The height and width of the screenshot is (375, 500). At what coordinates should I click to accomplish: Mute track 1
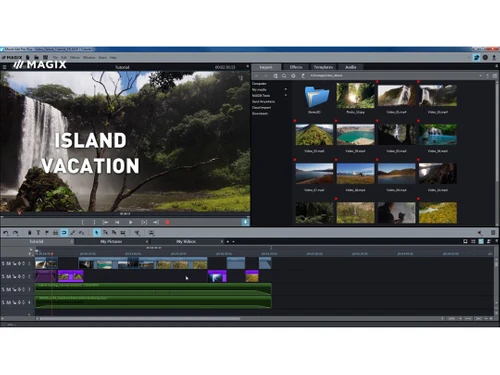(x=8, y=264)
